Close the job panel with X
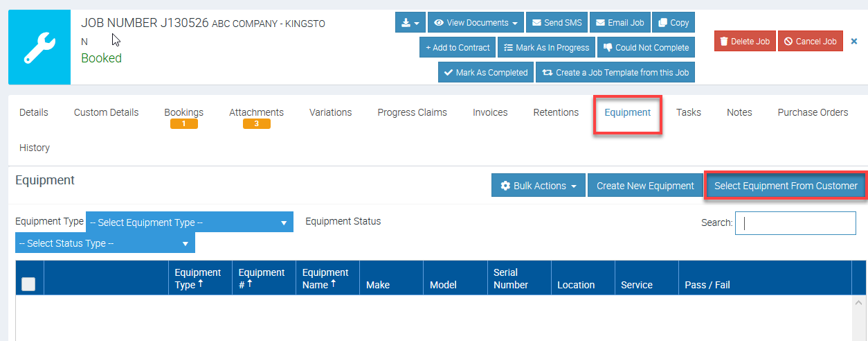The image size is (868, 341). click(853, 42)
